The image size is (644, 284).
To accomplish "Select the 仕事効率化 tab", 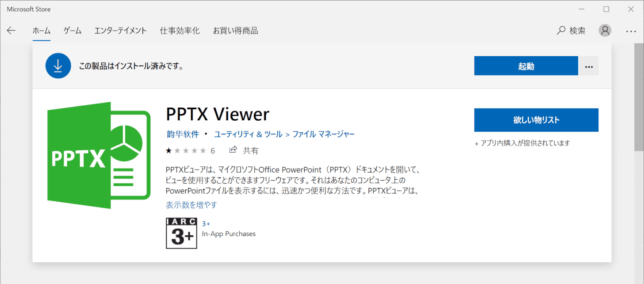I will tap(180, 31).
